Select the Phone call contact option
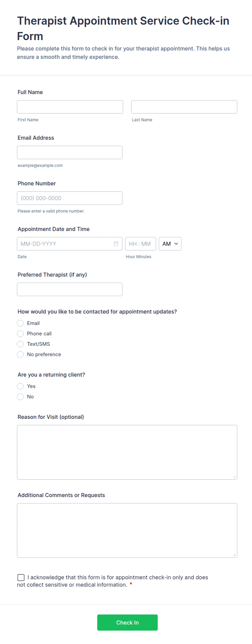This screenshot has width=252, height=644. click(20, 334)
